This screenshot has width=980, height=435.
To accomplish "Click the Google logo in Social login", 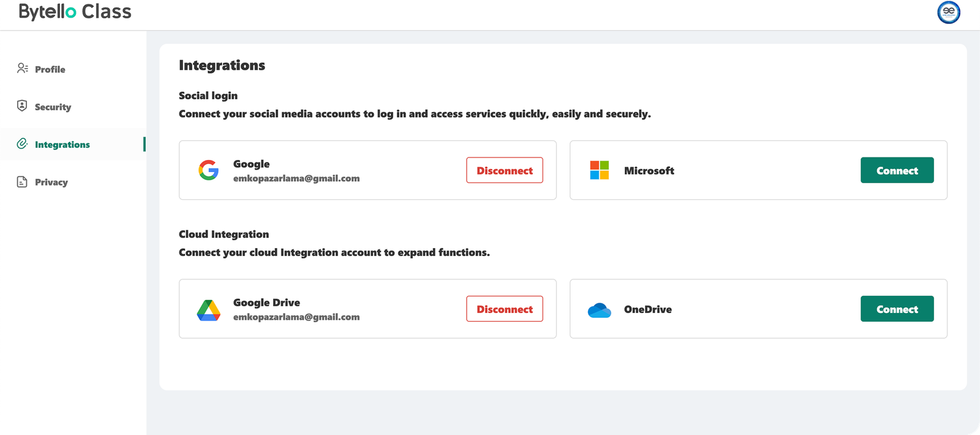I will coord(208,170).
